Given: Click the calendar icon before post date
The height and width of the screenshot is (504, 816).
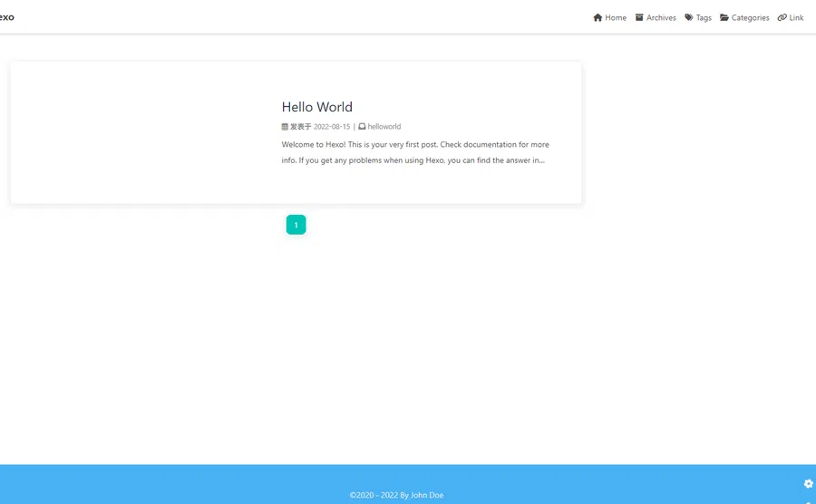Looking at the screenshot, I should tap(285, 126).
